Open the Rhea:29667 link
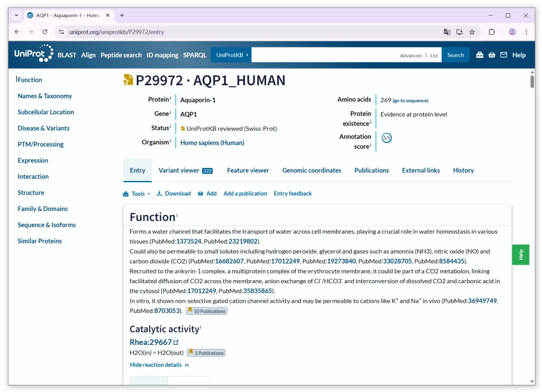542x392 pixels. point(151,342)
